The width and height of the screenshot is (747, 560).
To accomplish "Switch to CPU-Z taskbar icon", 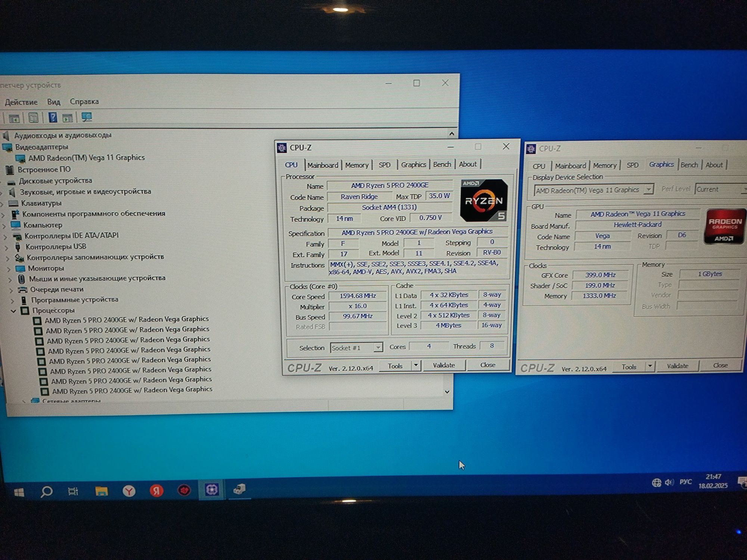I will tap(212, 489).
